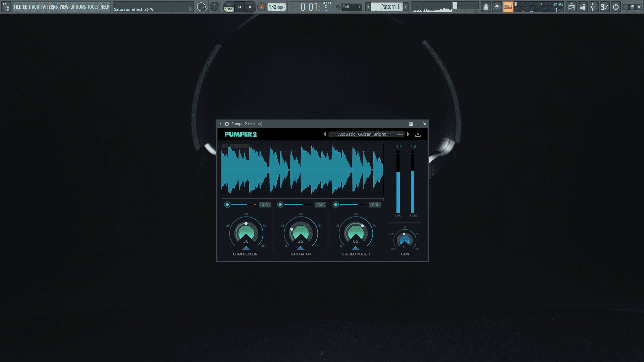Select the Pattern 1 field

tap(387, 7)
